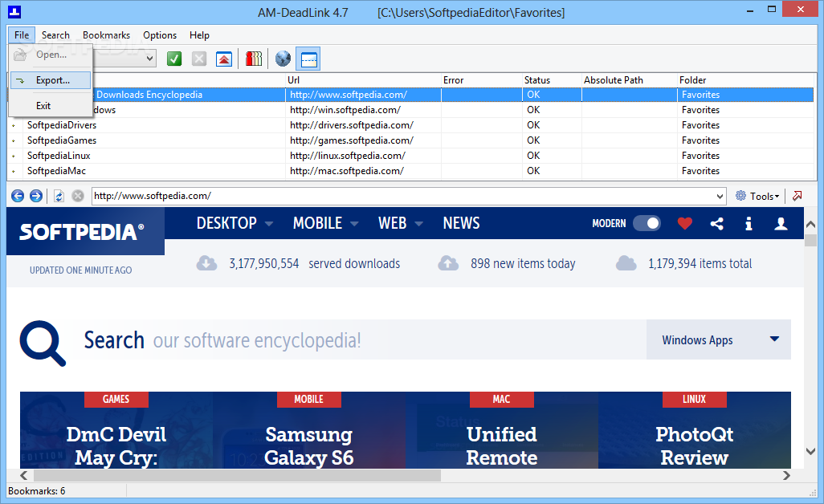The image size is (824, 504).
Task: Click the new items upload cloud icon
Action: [x=448, y=263]
